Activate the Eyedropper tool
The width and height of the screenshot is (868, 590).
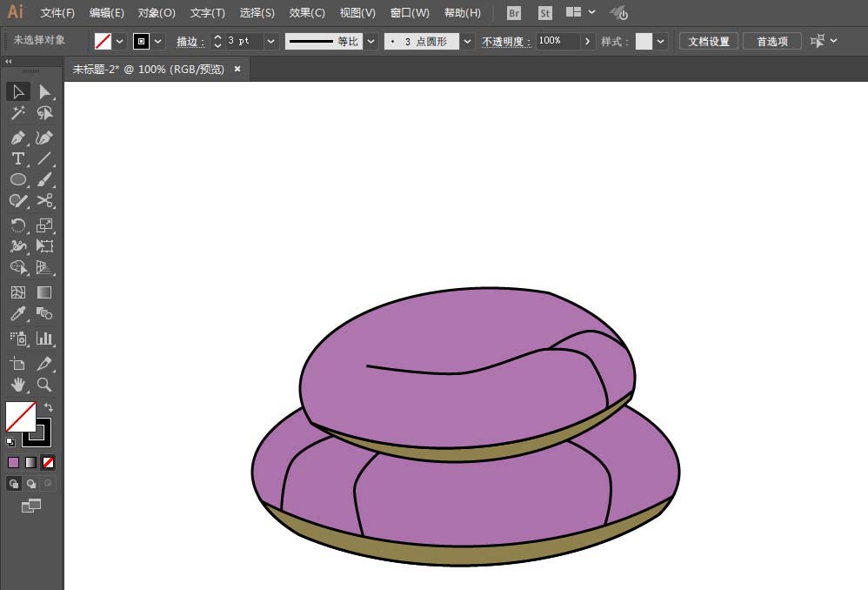(17, 314)
